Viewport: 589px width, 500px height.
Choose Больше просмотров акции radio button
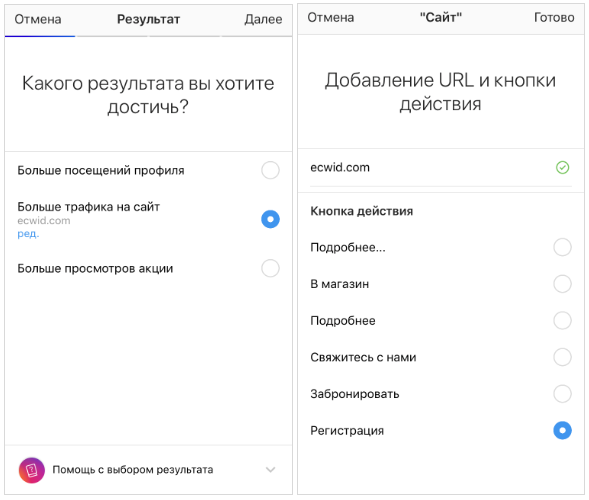tap(270, 268)
